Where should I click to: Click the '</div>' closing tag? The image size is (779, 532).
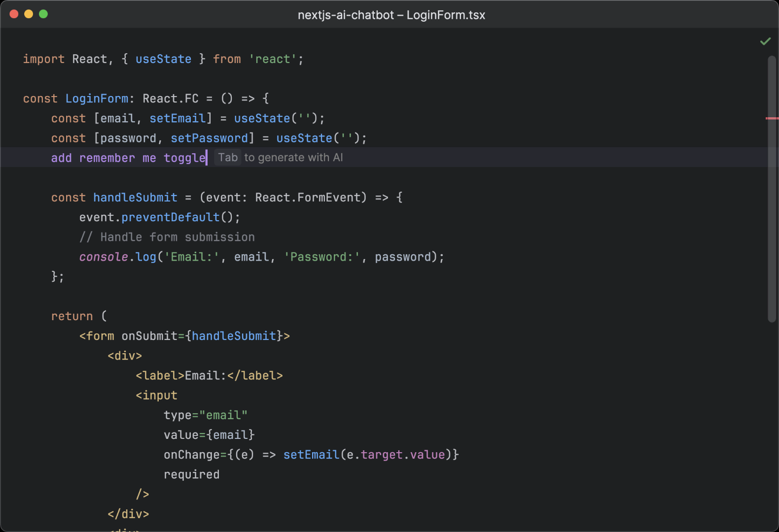tap(128, 514)
